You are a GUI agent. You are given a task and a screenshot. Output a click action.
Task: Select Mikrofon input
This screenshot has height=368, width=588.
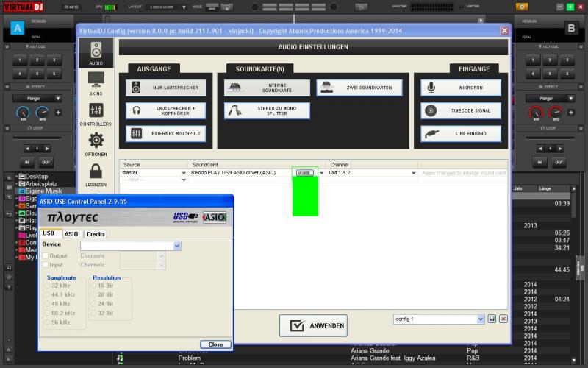tap(461, 88)
